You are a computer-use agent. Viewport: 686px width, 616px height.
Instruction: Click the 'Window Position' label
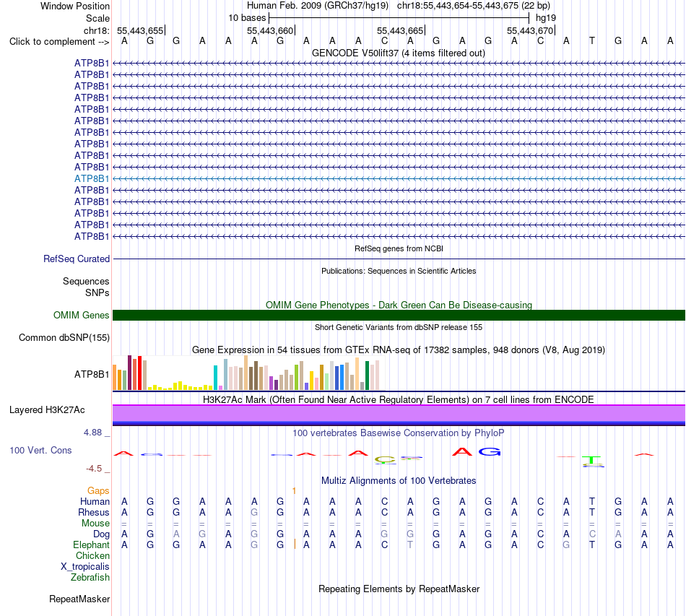(x=75, y=6)
